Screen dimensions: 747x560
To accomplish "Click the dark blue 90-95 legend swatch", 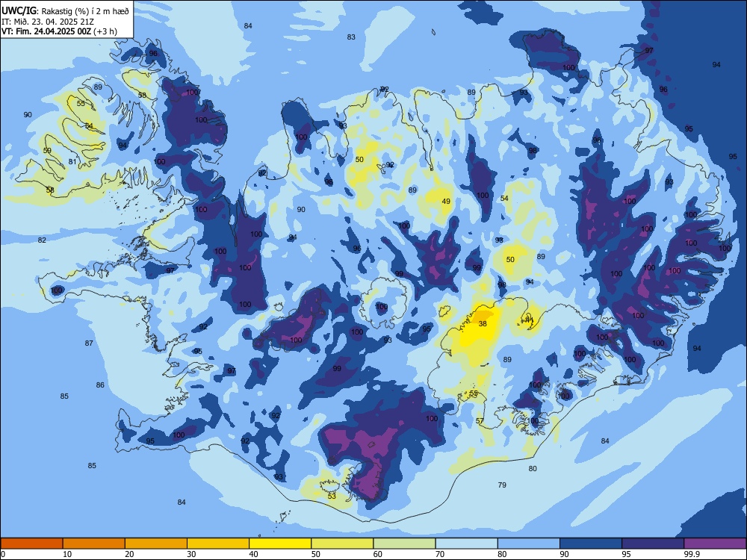I will pyautogui.click(x=591, y=544).
